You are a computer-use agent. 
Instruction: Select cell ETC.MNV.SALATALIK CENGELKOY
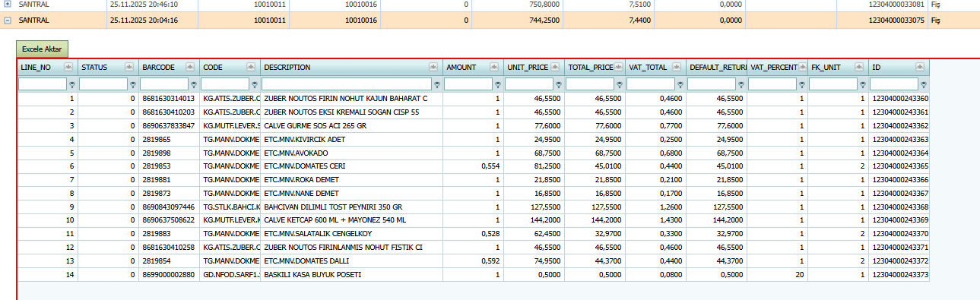[351, 234]
